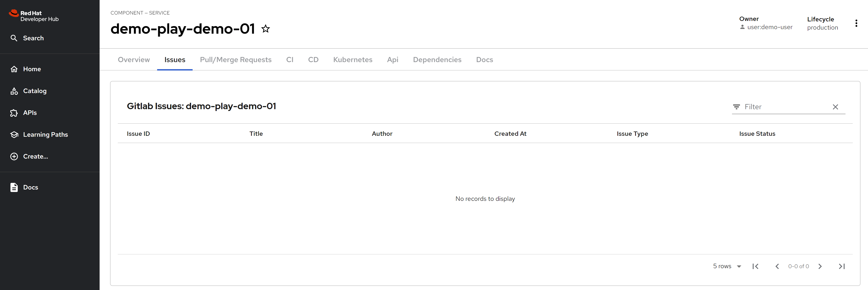Open the Catalog sidebar item
868x290 pixels.
tap(34, 91)
